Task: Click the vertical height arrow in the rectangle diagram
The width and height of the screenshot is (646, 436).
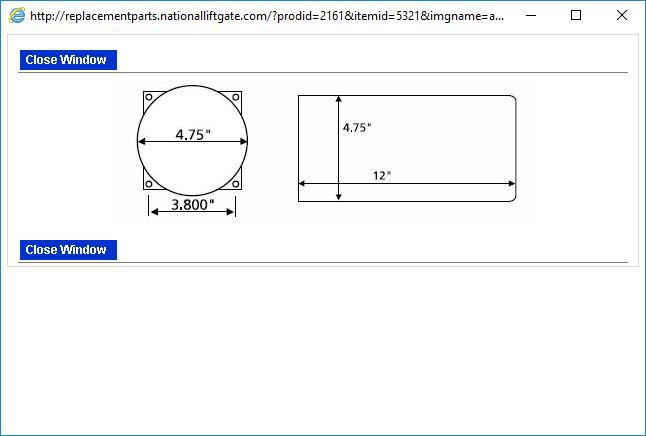Action: coord(339,150)
